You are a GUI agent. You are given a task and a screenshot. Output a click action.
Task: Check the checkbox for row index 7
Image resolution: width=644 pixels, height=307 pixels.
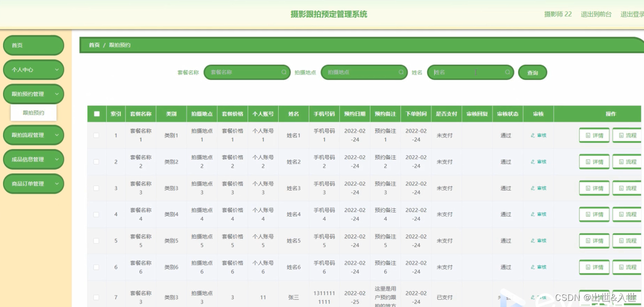97,297
